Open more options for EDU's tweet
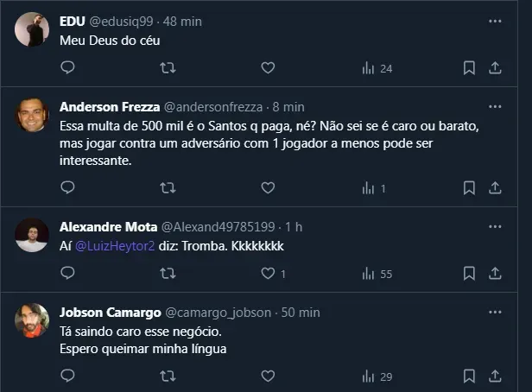 (495, 20)
